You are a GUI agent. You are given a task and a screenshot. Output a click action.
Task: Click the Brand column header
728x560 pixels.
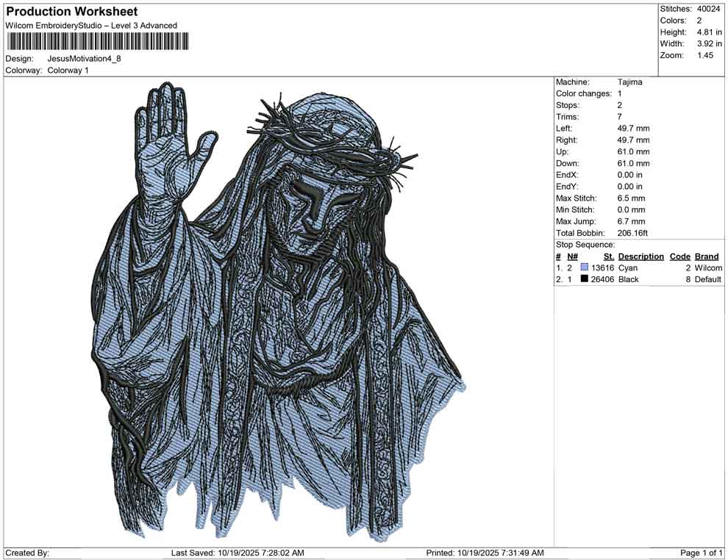[706, 256]
